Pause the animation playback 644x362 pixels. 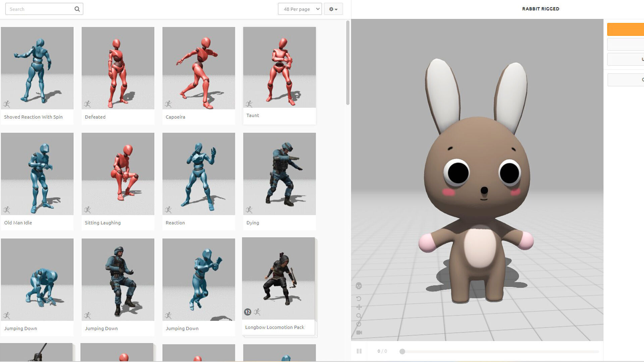tap(359, 351)
